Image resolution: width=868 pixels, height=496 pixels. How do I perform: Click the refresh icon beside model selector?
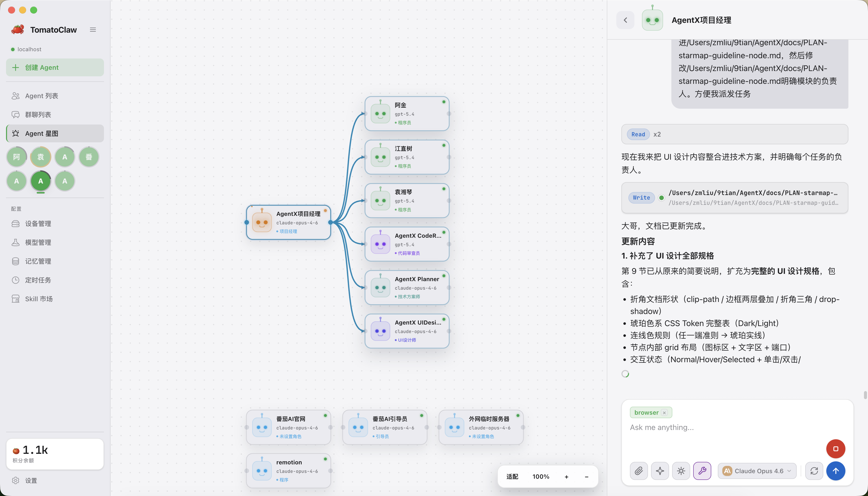coord(814,471)
